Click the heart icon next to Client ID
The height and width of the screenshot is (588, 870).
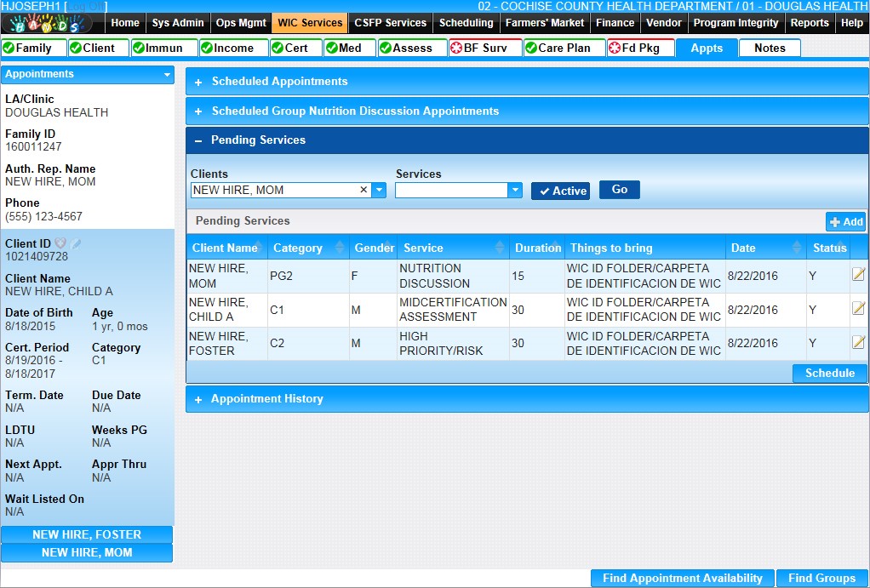60,244
